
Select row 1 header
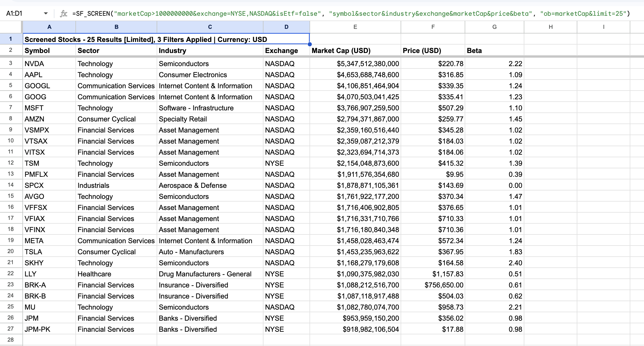tap(11, 39)
